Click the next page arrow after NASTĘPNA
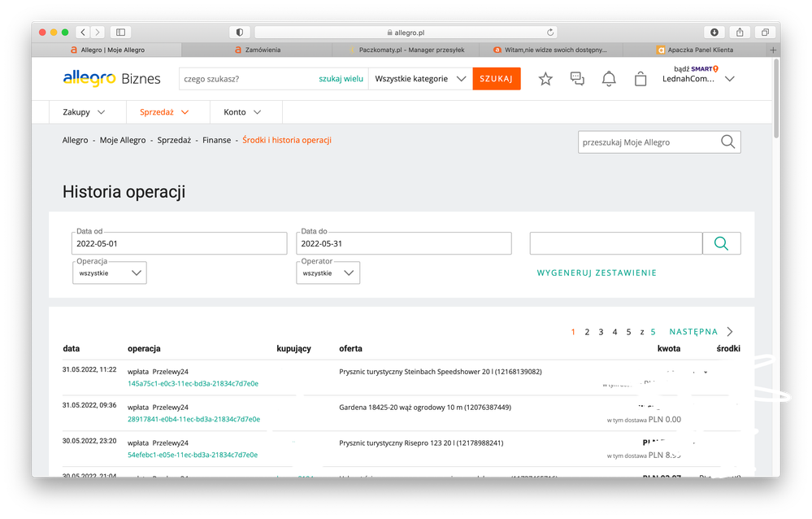 [x=730, y=332]
